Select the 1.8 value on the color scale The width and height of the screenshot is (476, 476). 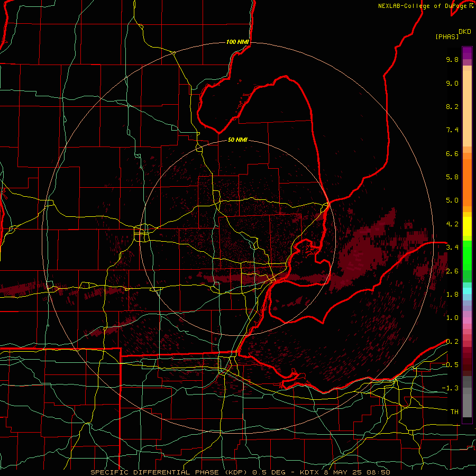[x=452, y=295]
